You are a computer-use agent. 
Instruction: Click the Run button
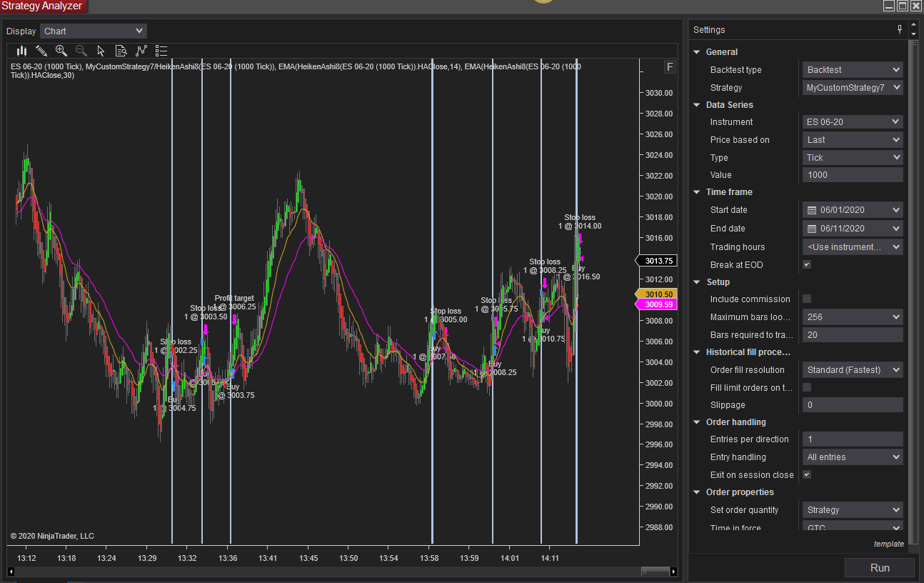[880, 568]
